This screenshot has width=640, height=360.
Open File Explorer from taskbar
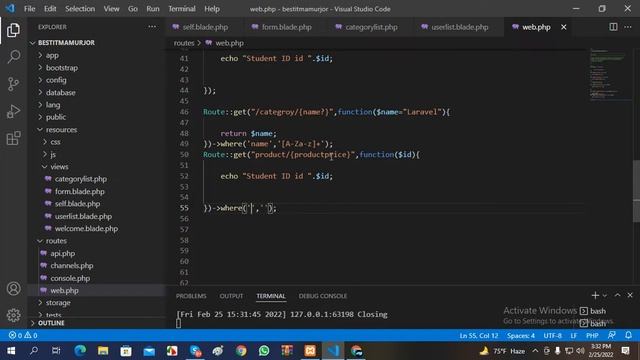pyautogui.click(x=103, y=351)
